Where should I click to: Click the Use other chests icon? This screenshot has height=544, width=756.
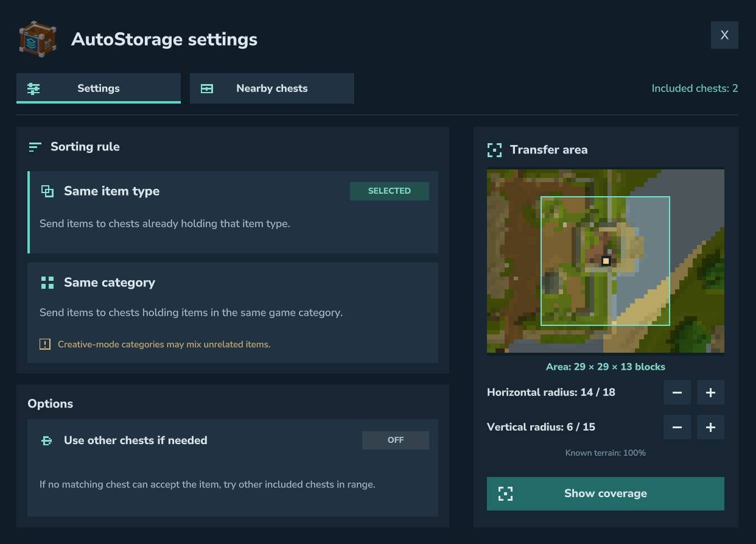47,440
